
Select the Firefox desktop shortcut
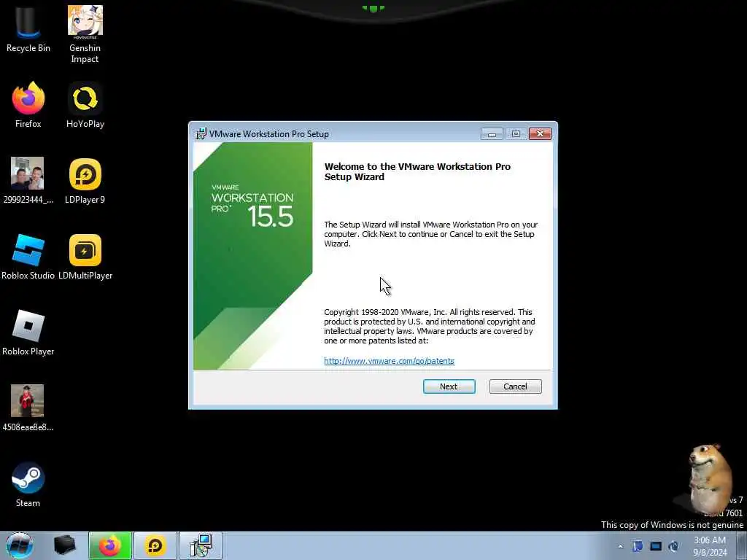28,105
